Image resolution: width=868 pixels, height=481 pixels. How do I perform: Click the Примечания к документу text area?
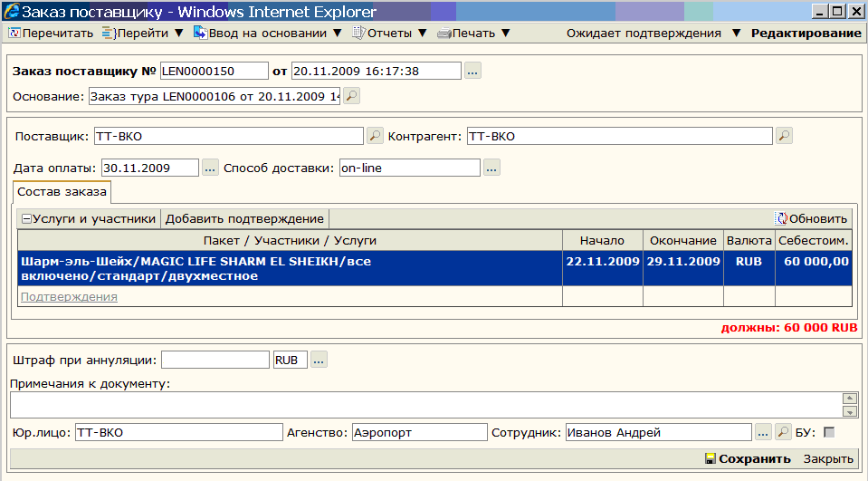pos(426,405)
